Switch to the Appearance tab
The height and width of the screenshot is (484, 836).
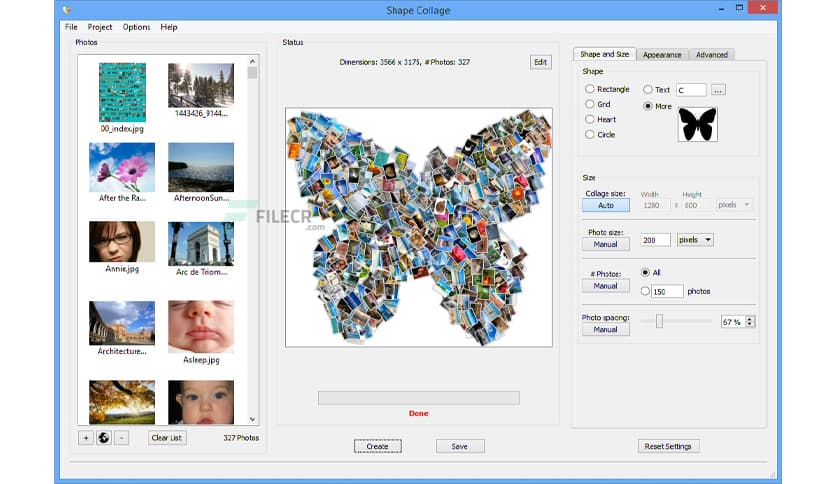coord(662,54)
